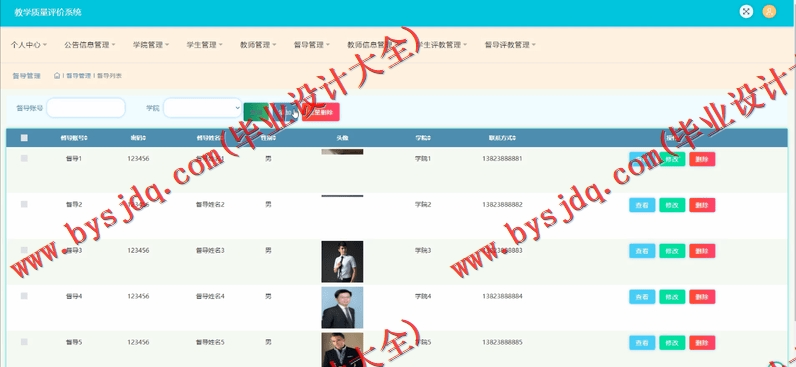Select phone number 13823888884 cell
The height and width of the screenshot is (367, 796).
click(502, 296)
